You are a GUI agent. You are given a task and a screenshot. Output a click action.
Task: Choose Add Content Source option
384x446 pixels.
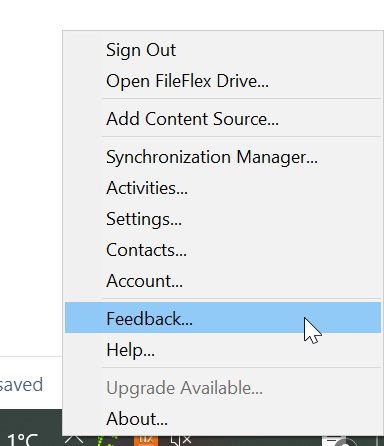click(223, 119)
